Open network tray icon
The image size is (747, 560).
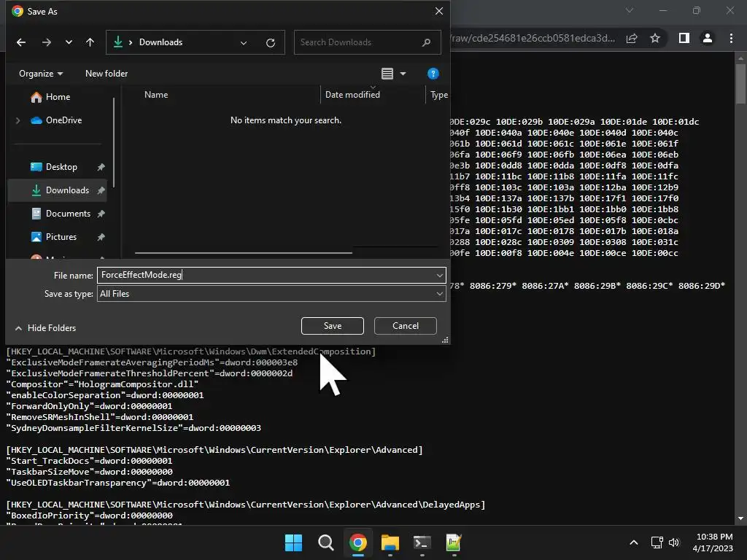click(x=657, y=542)
